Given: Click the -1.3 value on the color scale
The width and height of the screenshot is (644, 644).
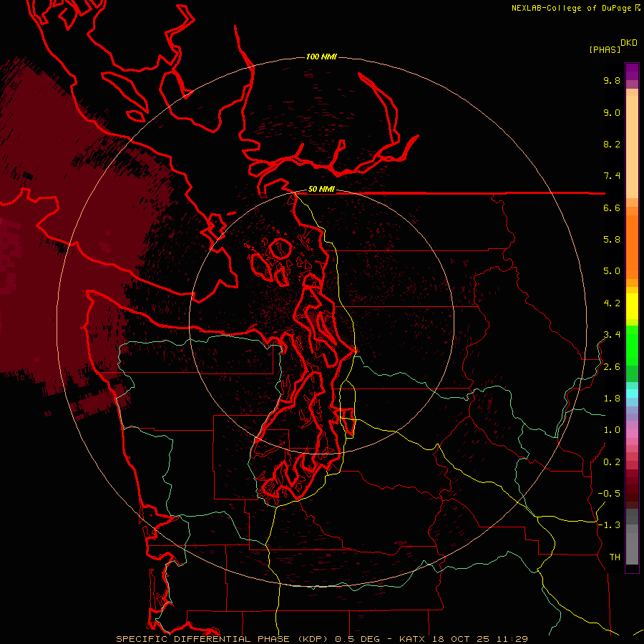Looking at the screenshot, I should point(609,525).
